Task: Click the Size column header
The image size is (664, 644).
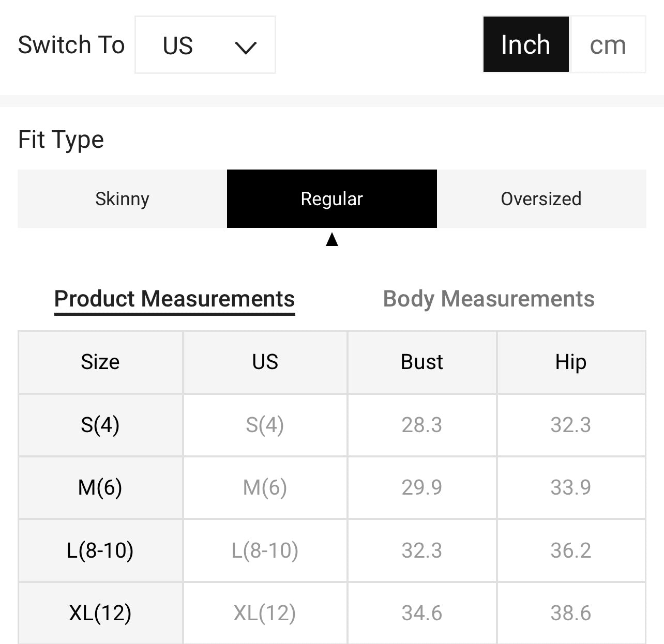Action: coord(100,362)
